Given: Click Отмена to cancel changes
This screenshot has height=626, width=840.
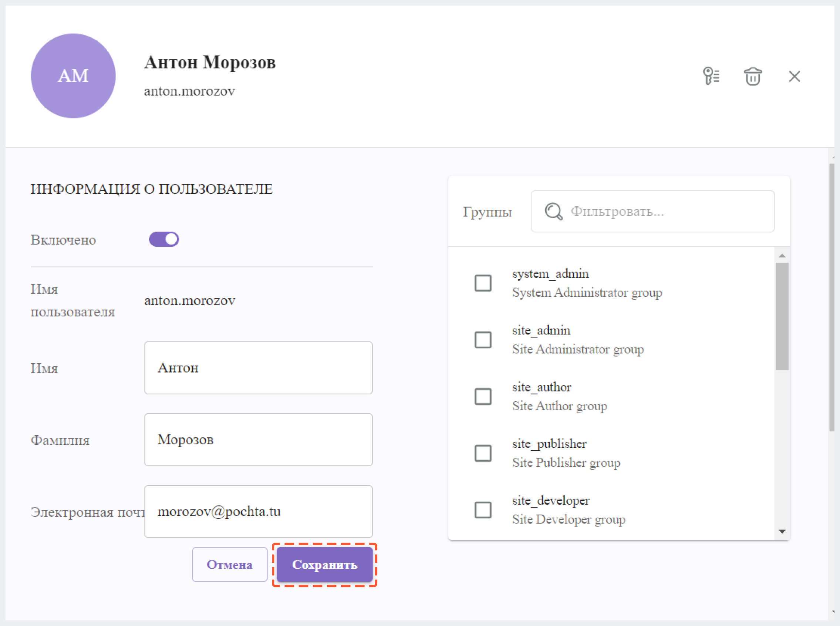Looking at the screenshot, I should pyautogui.click(x=229, y=564).
